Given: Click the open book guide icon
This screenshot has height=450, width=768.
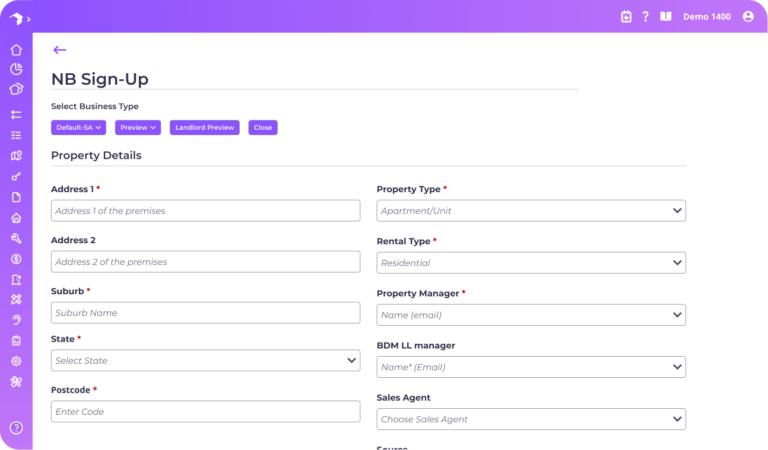Looking at the screenshot, I should coord(666,16).
